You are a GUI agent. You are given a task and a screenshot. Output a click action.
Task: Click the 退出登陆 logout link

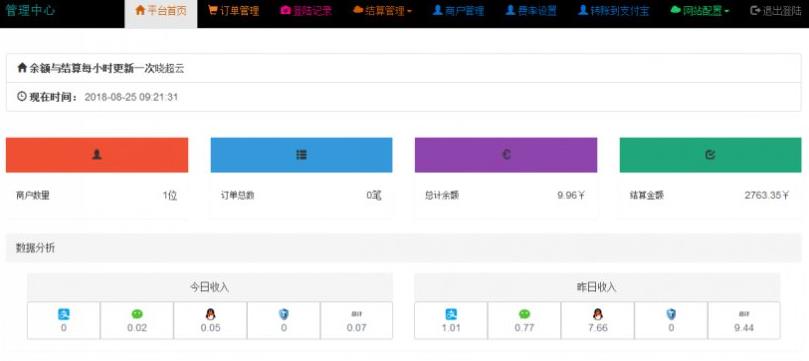coord(775,10)
